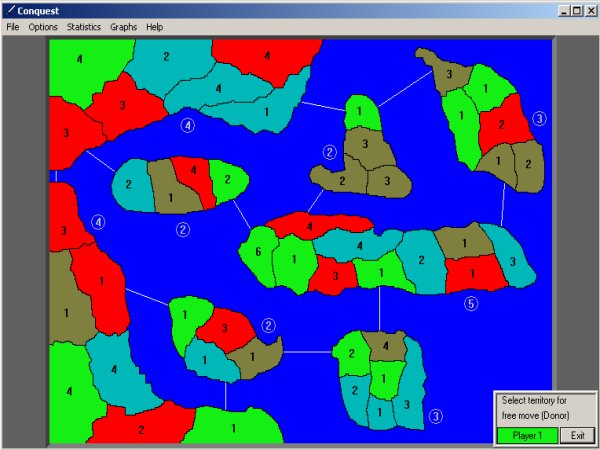Viewport: 600px width, 450px height.
Task: Open the Statistics menu
Action: tap(84, 27)
